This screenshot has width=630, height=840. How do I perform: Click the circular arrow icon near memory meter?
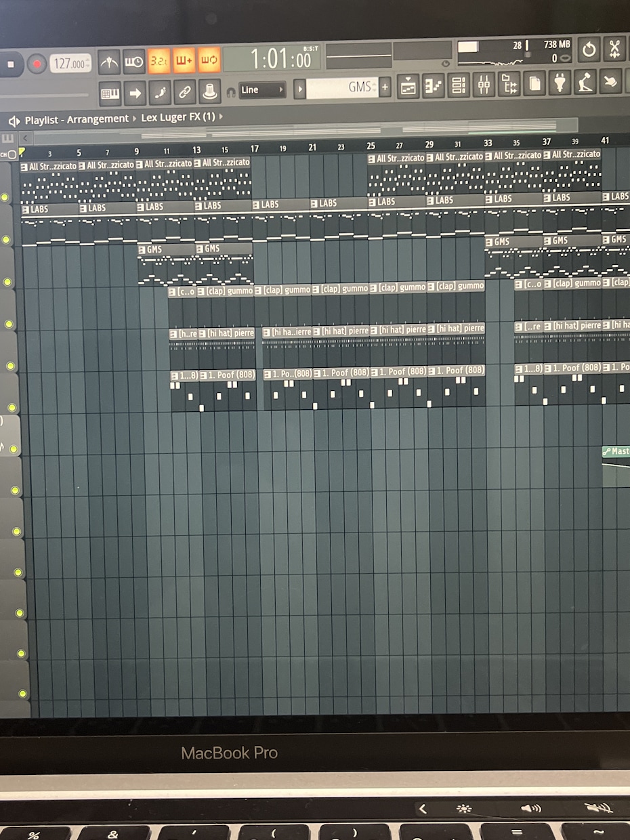coord(589,49)
